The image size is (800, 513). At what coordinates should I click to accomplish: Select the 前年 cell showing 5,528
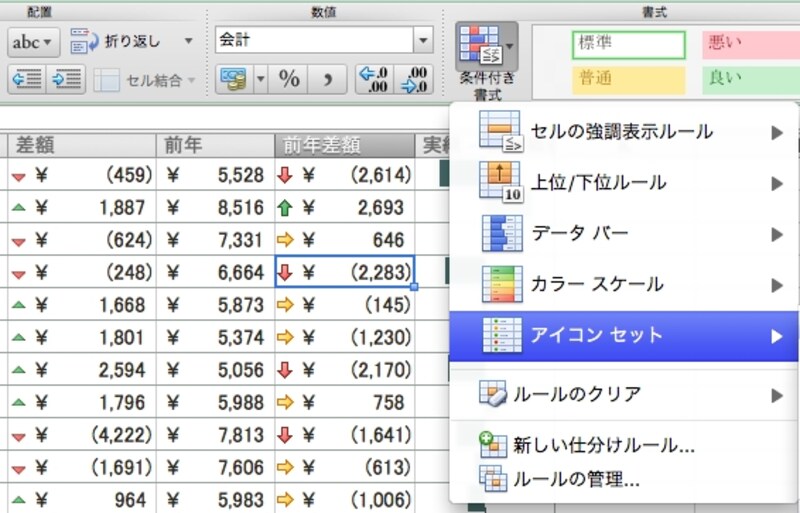[x=215, y=175]
